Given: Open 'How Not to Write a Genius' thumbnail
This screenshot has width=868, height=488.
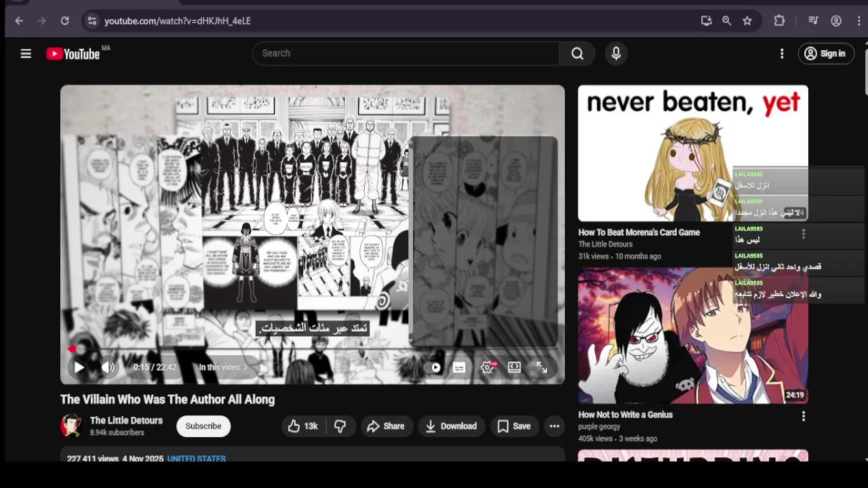Looking at the screenshot, I should point(693,335).
